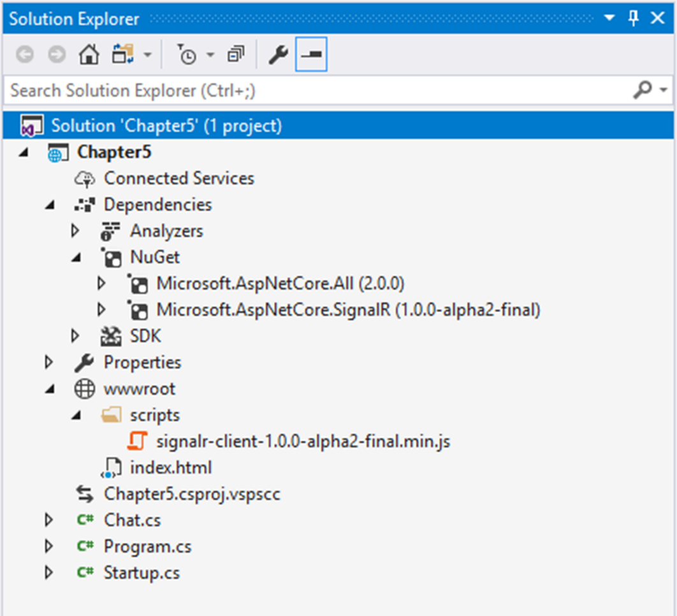Click the scripts folder icon
This screenshot has height=616, width=677.
point(111,415)
